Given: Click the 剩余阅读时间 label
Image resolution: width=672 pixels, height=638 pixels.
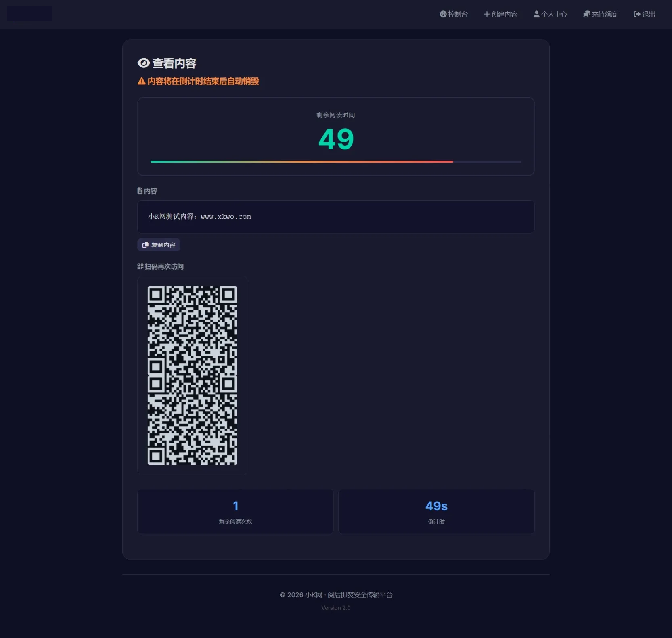Looking at the screenshot, I should pyautogui.click(x=336, y=115).
